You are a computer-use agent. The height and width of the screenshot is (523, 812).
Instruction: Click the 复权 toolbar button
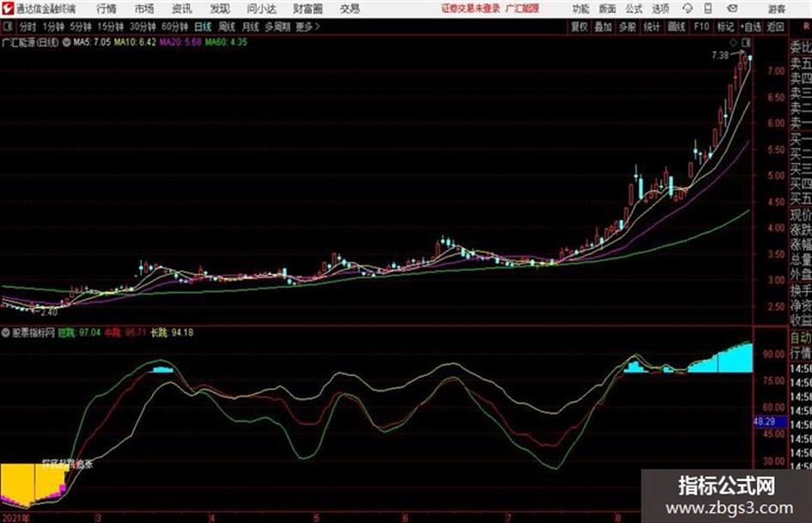click(x=579, y=27)
